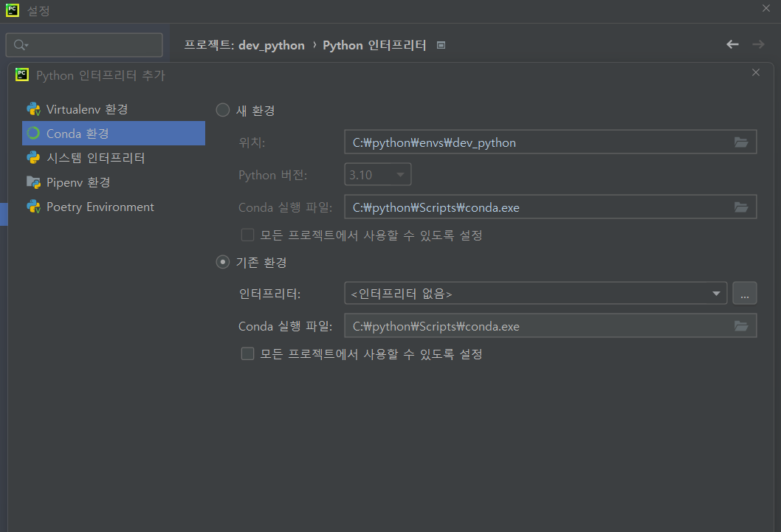The image size is (781, 532).
Task: Click Poetry Environment python icon
Action: click(33, 207)
